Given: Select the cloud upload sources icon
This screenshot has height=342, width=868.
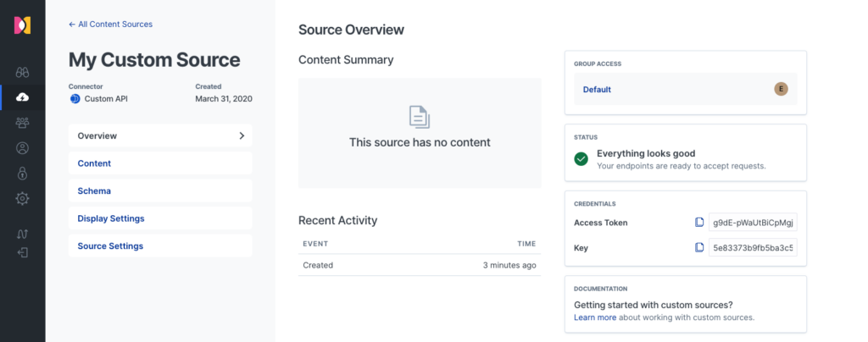Looking at the screenshot, I should [22, 97].
